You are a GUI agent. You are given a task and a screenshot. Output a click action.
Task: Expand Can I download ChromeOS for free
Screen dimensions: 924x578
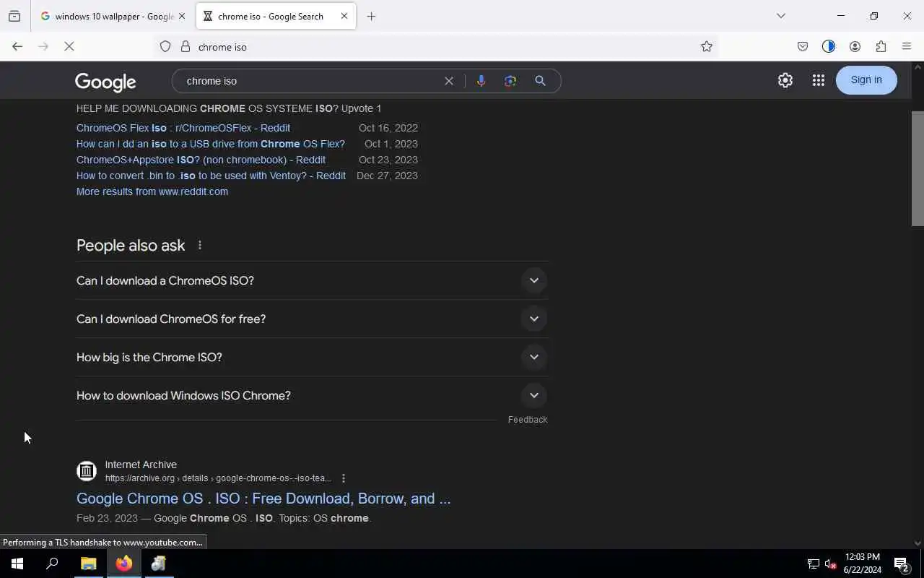[x=312, y=319]
